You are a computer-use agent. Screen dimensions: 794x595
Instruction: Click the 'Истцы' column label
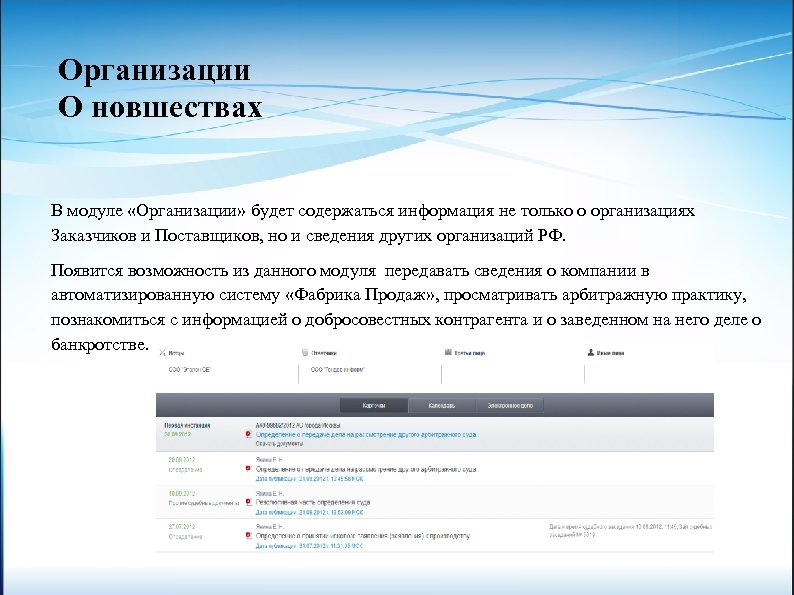(x=176, y=353)
